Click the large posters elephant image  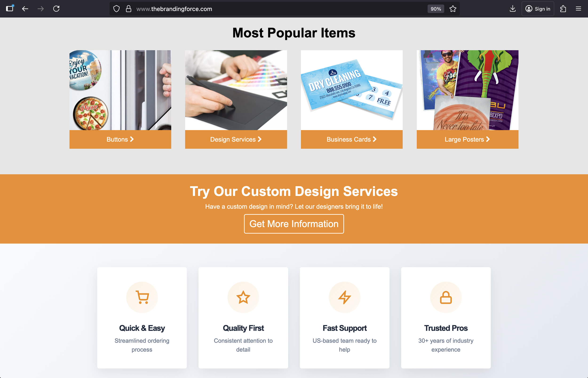coord(468,90)
